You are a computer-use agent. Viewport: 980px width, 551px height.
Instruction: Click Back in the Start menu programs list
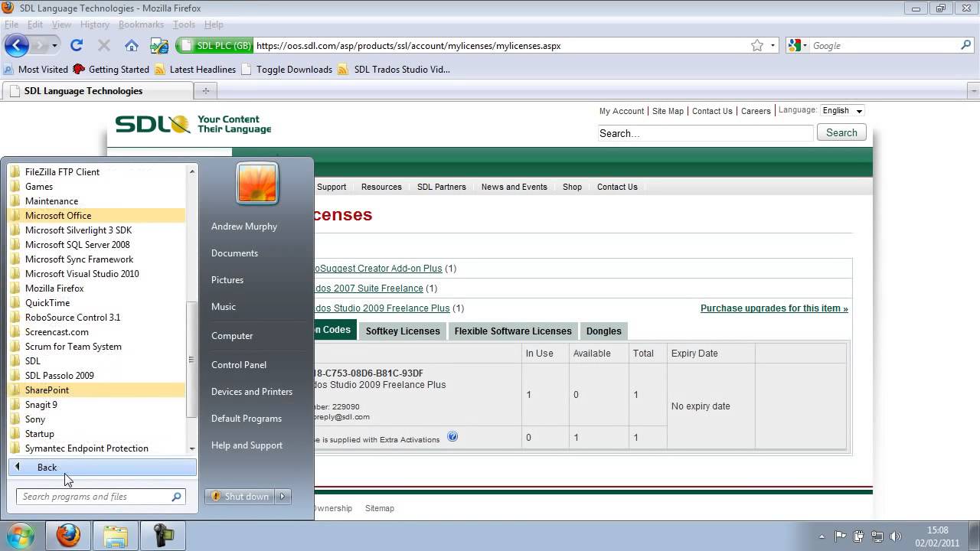[103, 468]
